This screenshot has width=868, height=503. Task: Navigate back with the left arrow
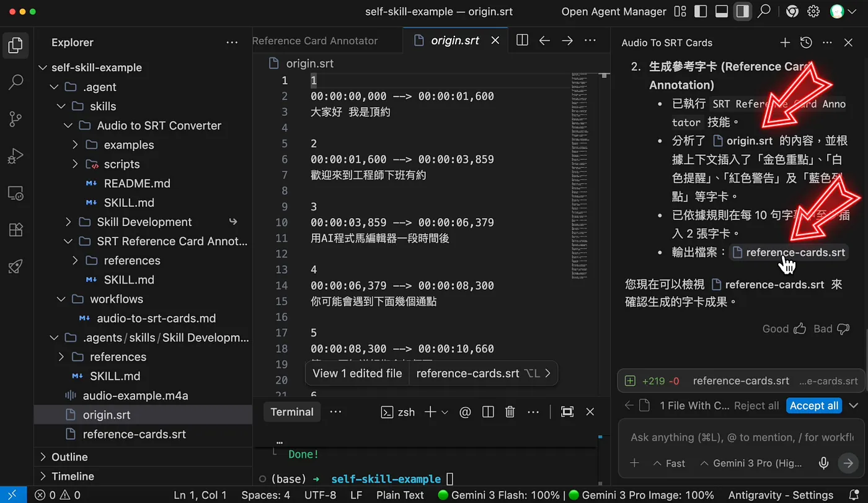pyautogui.click(x=544, y=40)
